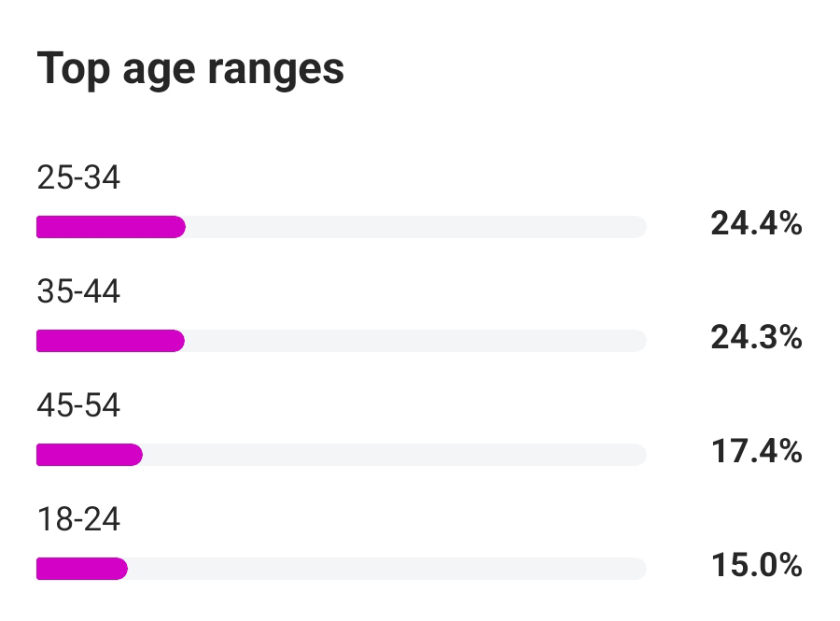
Task: Click the 18-24 age range label
Action: [78, 520]
